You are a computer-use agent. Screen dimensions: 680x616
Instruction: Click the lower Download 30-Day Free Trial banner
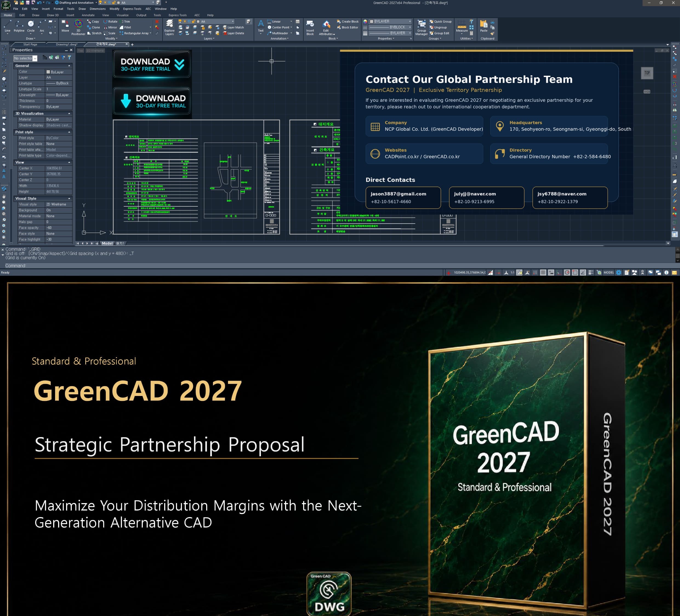[152, 101]
